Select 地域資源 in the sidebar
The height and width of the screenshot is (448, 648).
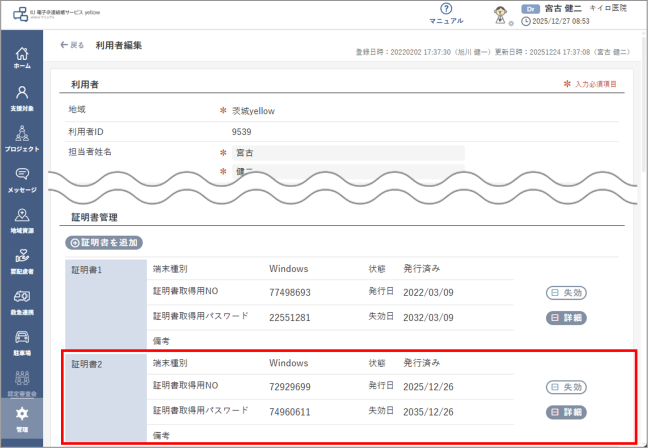[x=22, y=220]
